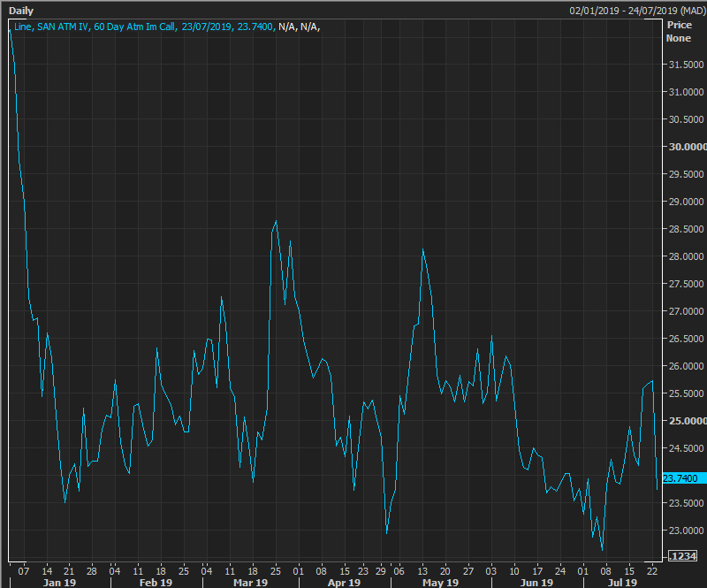Click the N/A, N/A values in legend

pos(299,27)
